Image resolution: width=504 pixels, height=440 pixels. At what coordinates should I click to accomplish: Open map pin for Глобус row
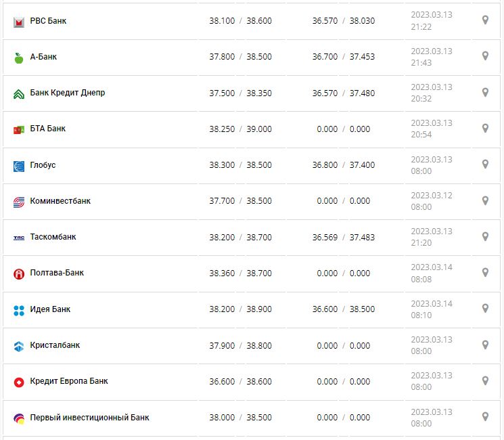pyautogui.click(x=485, y=164)
